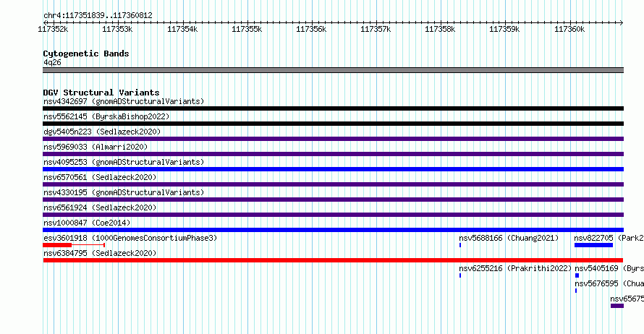
Task: Select the small blue block under nsv5405169
Action: click(x=577, y=275)
